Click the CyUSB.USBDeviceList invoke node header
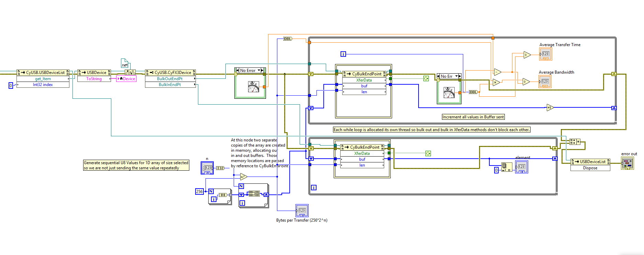Image resolution: width=644 pixels, height=255 pixels. pos(43,72)
